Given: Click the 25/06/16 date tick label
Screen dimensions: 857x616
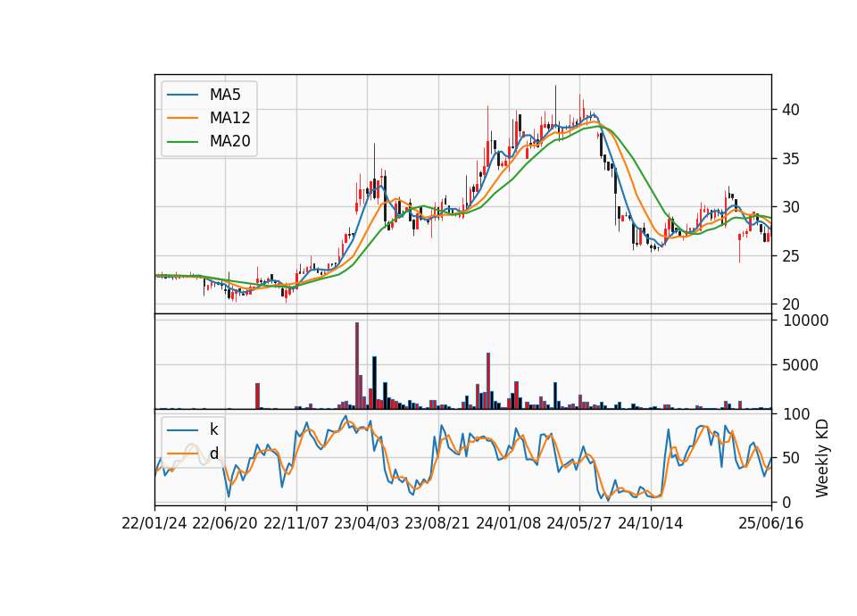Looking at the screenshot, I should tap(771, 523).
